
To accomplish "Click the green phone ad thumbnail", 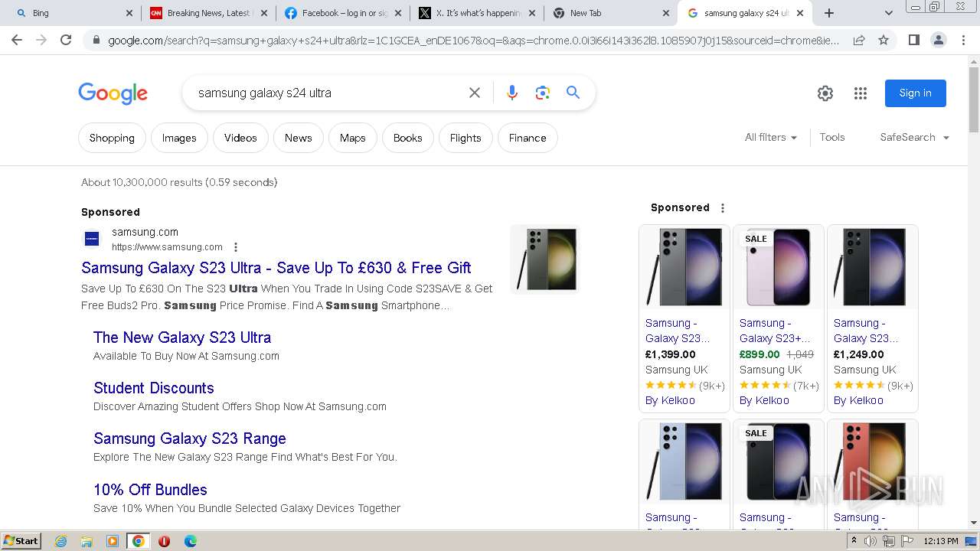I will [545, 259].
